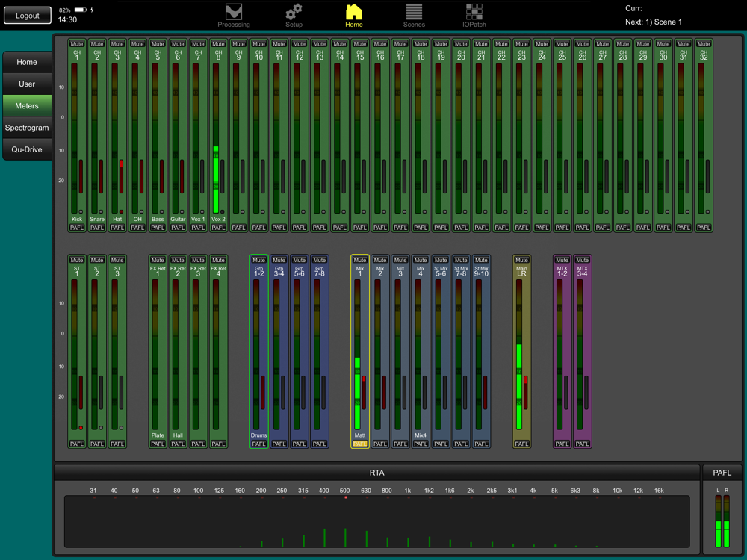Toggle PAFL on MTX 3-4
Screen dimensions: 747x560
[x=582, y=444]
